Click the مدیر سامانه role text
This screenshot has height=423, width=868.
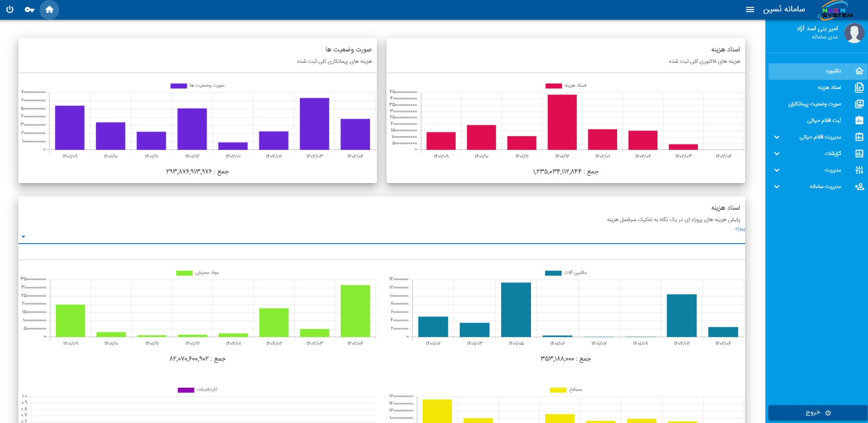click(825, 37)
